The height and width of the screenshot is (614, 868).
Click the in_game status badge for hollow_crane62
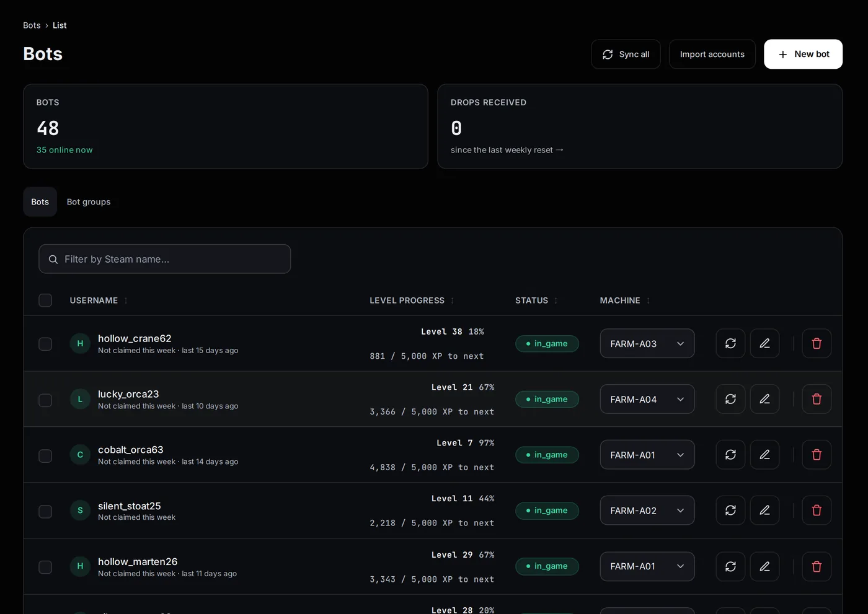point(547,344)
